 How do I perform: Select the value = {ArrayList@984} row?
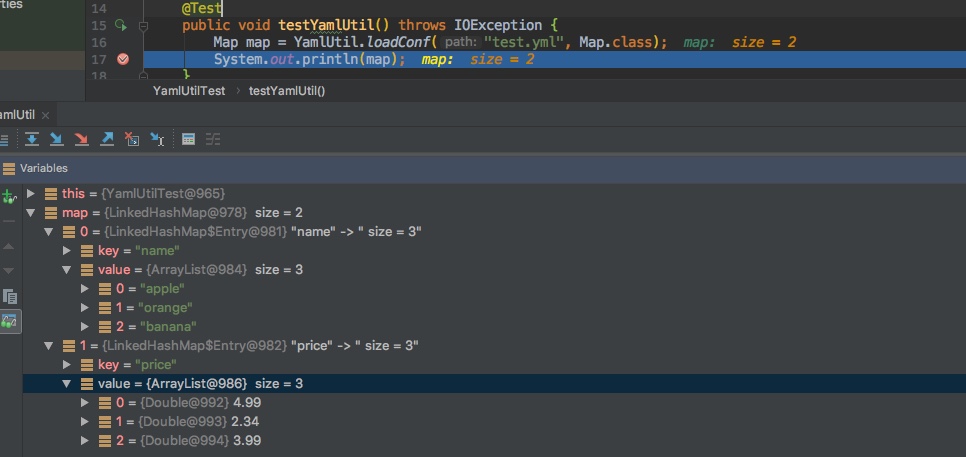point(494,270)
